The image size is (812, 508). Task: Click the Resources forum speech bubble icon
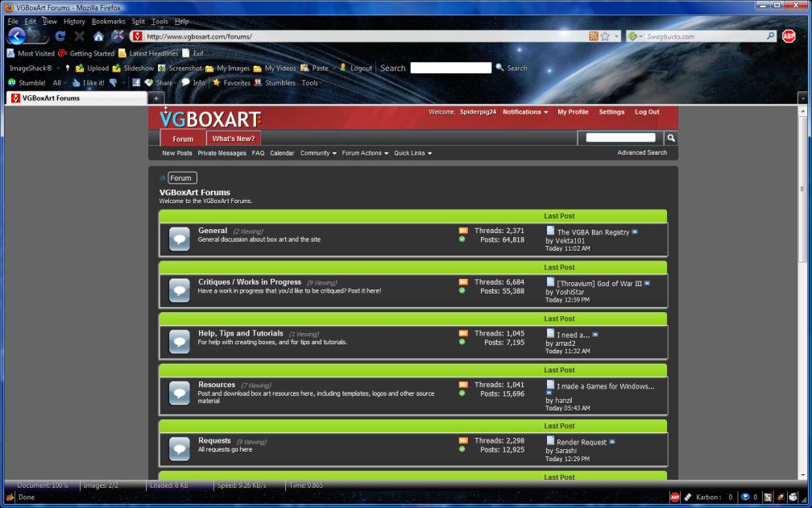[179, 393]
